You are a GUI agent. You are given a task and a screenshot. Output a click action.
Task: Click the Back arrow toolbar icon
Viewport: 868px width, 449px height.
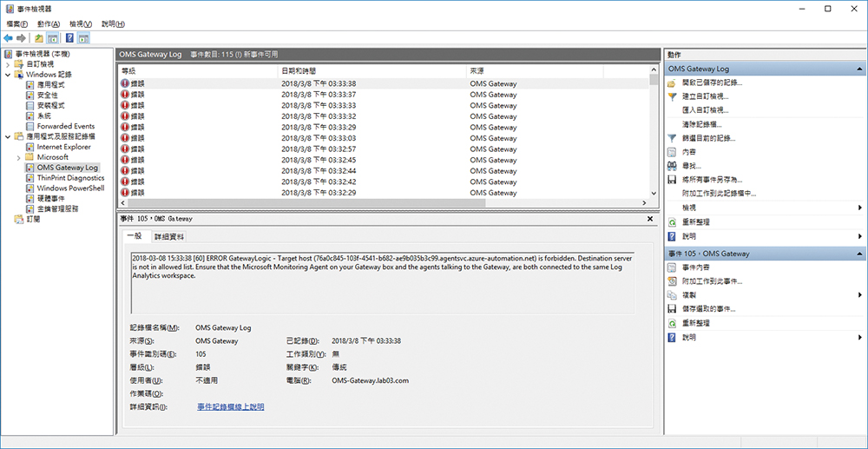9,38
